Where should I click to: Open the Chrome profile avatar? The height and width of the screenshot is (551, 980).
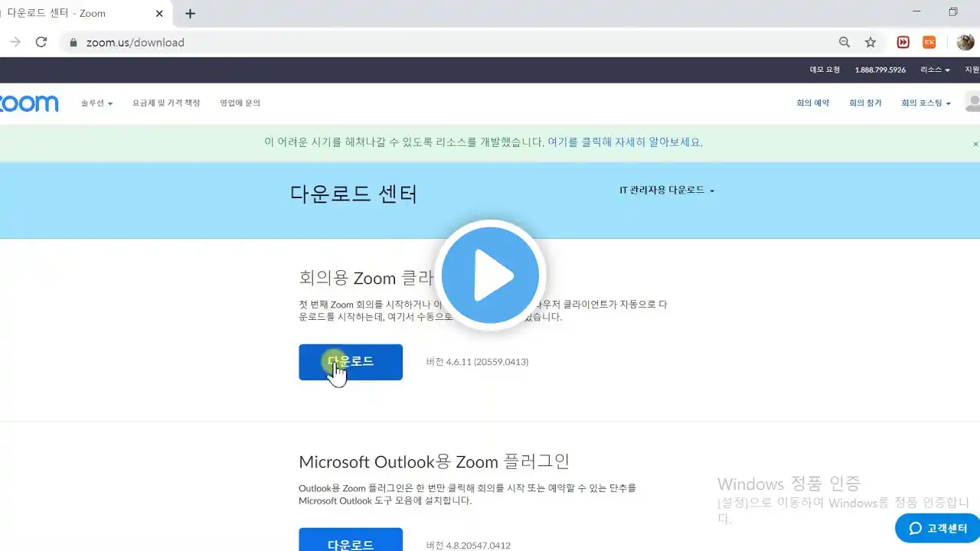[965, 42]
